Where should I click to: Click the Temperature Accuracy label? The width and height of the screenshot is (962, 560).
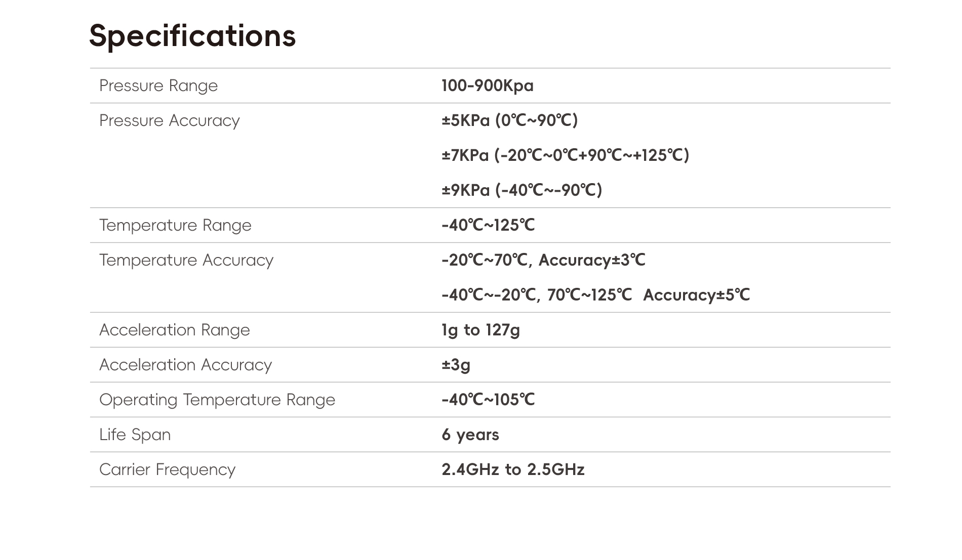pos(186,260)
